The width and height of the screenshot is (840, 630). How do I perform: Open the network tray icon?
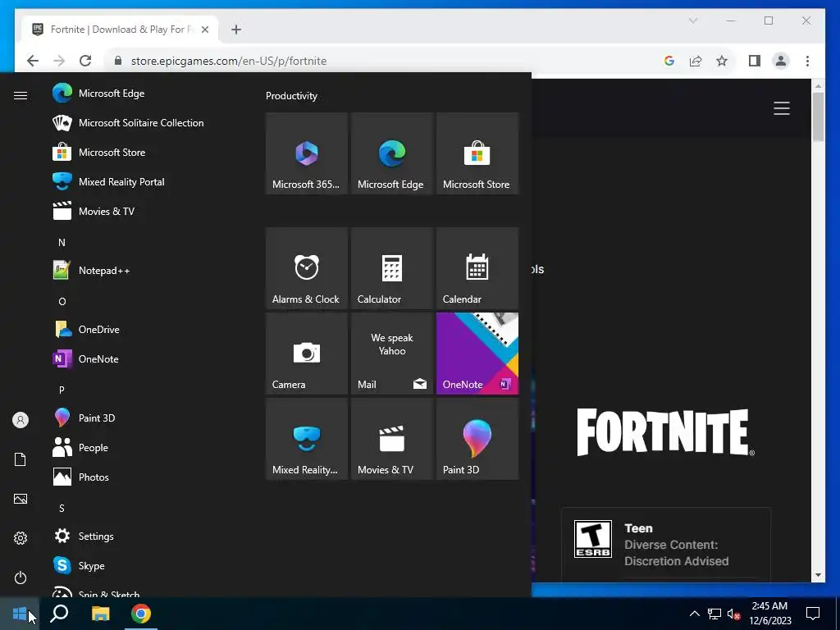coord(714,614)
